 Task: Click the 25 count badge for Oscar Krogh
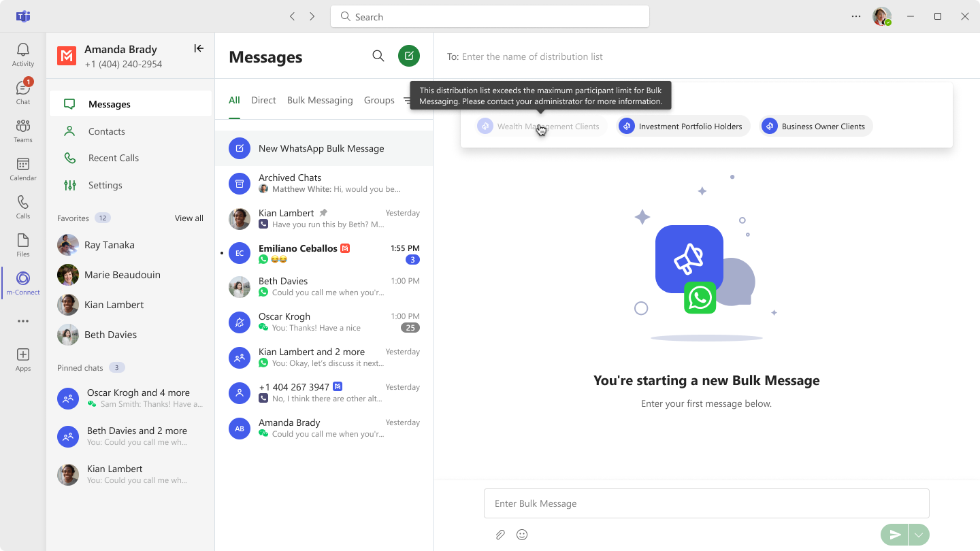click(410, 328)
